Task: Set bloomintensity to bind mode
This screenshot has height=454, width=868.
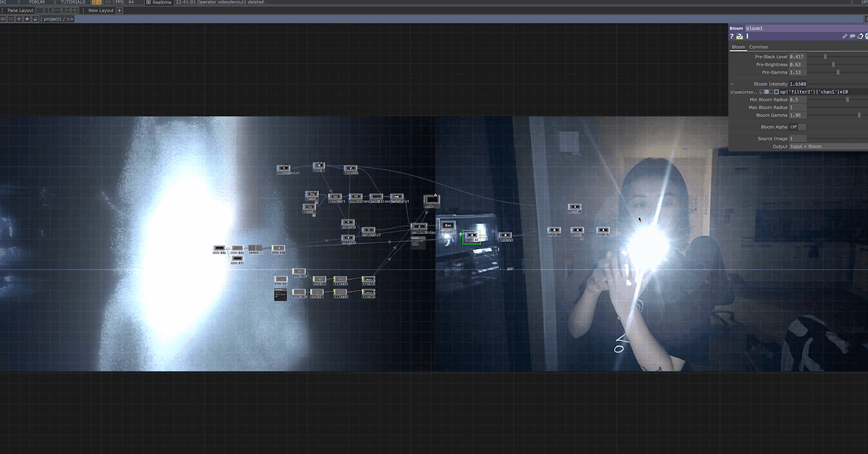Action: (x=776, y=92)
